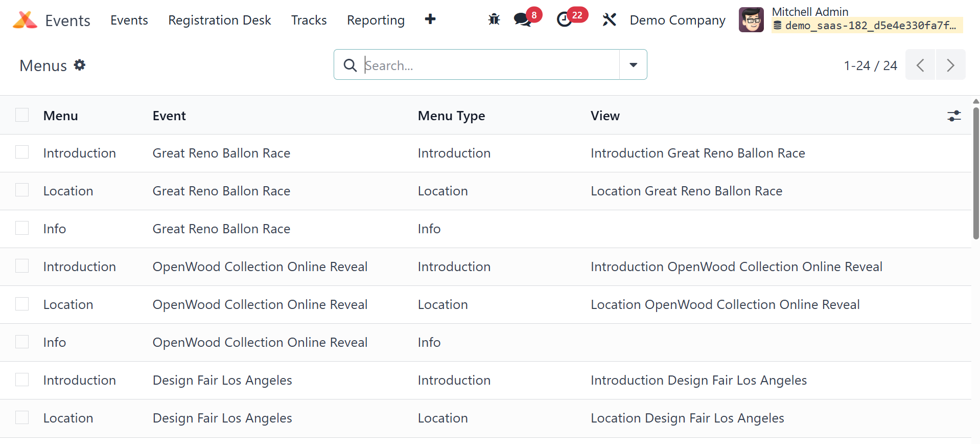980x444 pixels.
Task: Open the Registration Desk menu
Action: pos(219,20)
